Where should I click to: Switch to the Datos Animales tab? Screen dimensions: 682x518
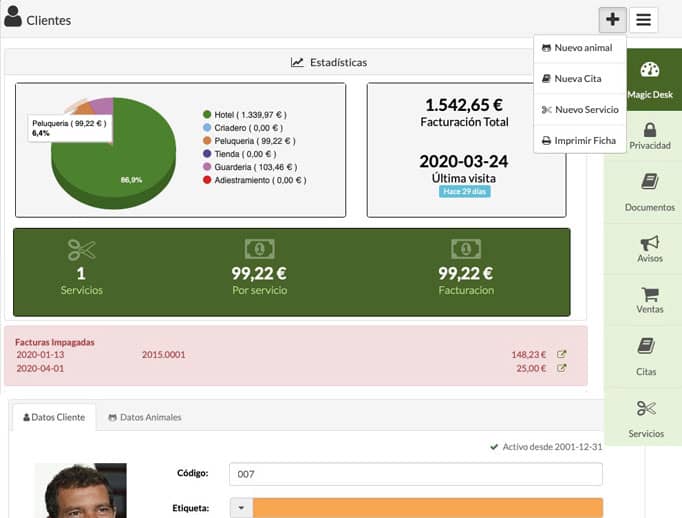144,417
